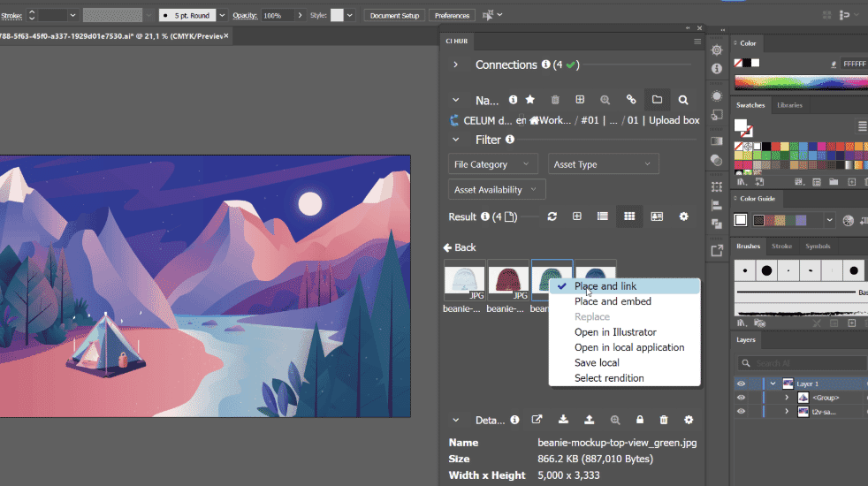Switch results to detail card view

[x=657, y=216]
